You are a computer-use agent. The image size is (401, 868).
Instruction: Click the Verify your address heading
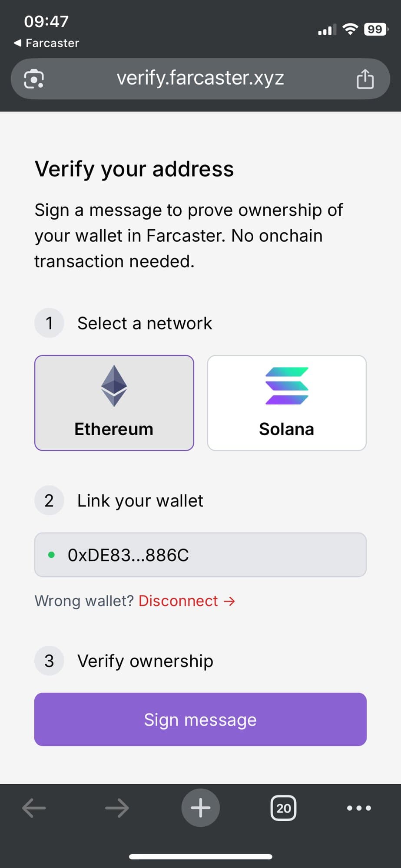coord(134,169)
